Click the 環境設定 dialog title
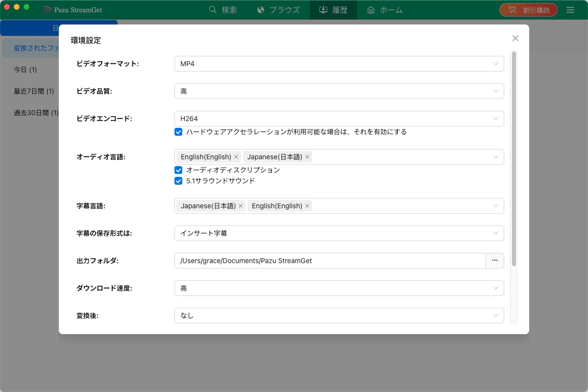Viewport: 588px width, 392px height. (86, 41)
